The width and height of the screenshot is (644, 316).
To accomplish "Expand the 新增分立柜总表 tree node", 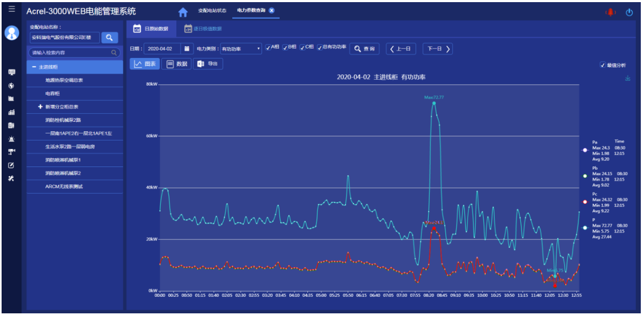I will coord(40,107).
